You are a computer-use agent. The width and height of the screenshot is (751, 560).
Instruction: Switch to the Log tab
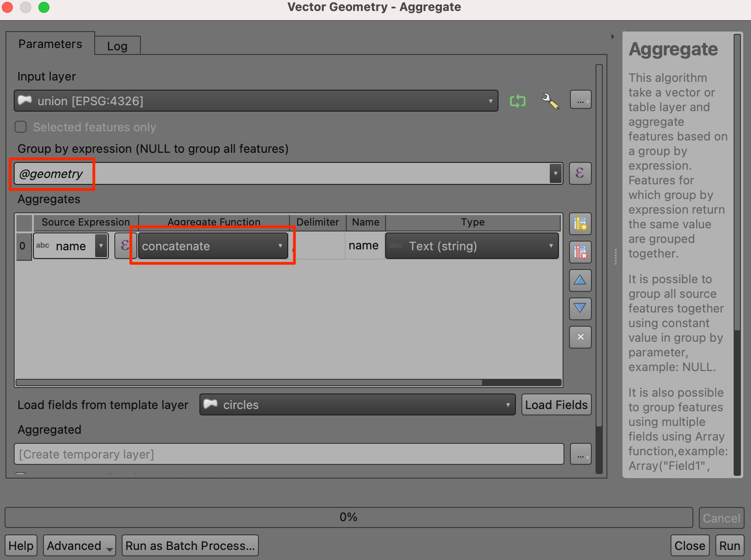[117, 46]
